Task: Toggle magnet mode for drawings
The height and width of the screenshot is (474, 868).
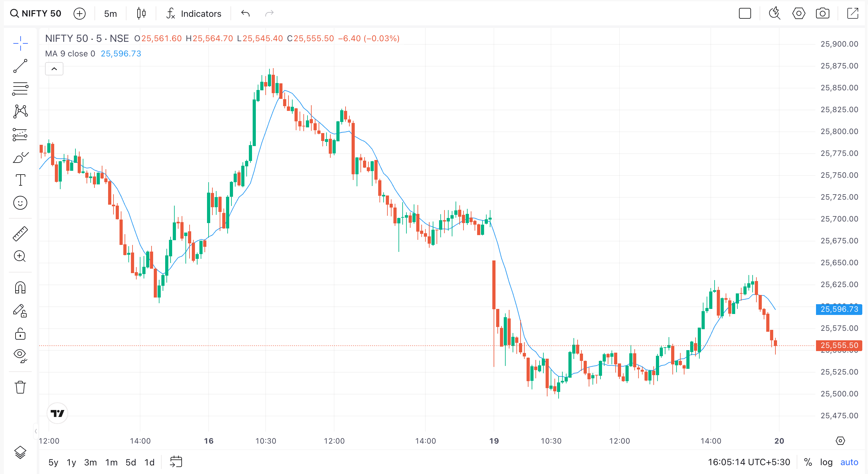Action: pos(20,288)
